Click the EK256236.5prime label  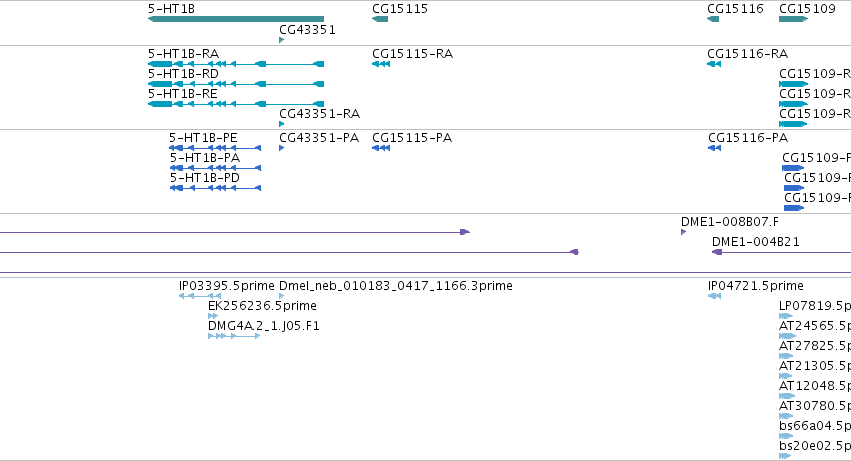262,306
